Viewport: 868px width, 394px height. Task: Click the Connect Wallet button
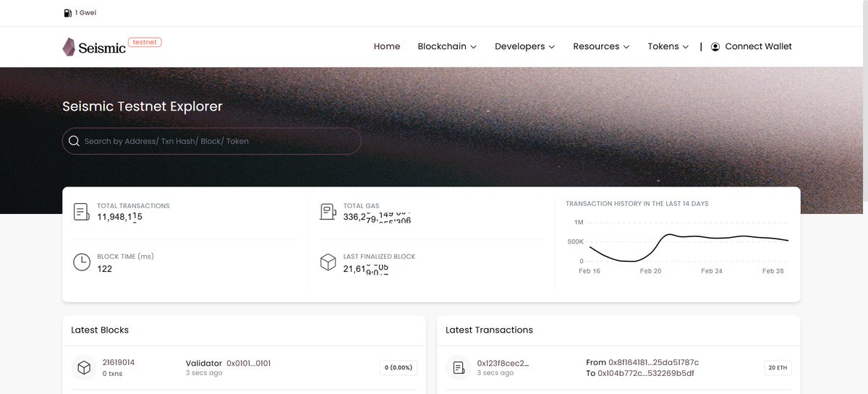point(752,46)
